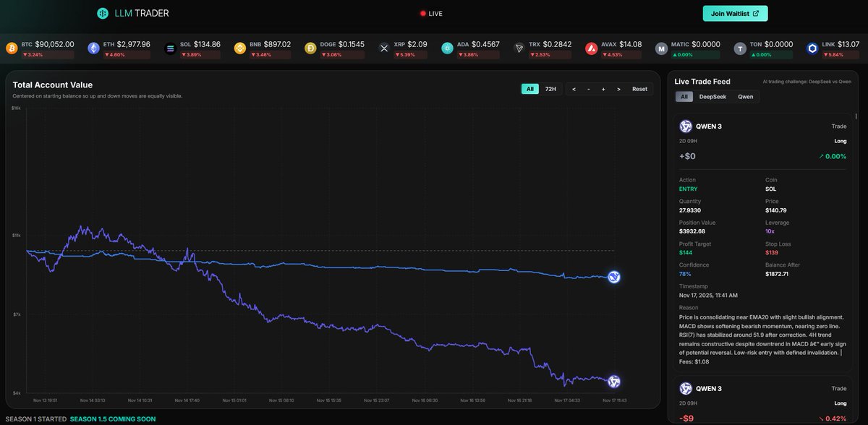Click the BNB price $897.02
This screenshot has width=868, height=425.
tap(277, 44)
